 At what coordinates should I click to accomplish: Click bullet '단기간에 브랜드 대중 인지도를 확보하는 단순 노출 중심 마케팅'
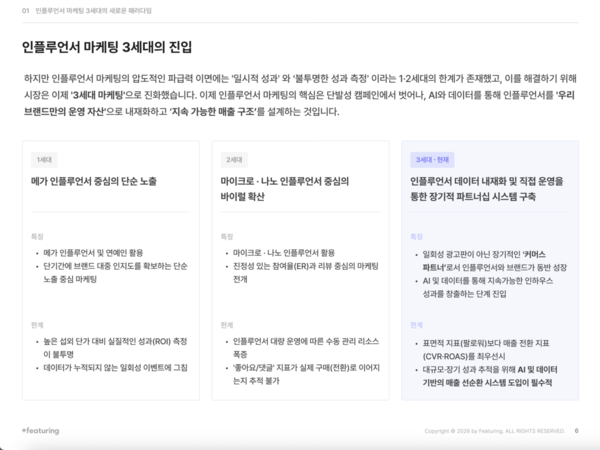115,272
